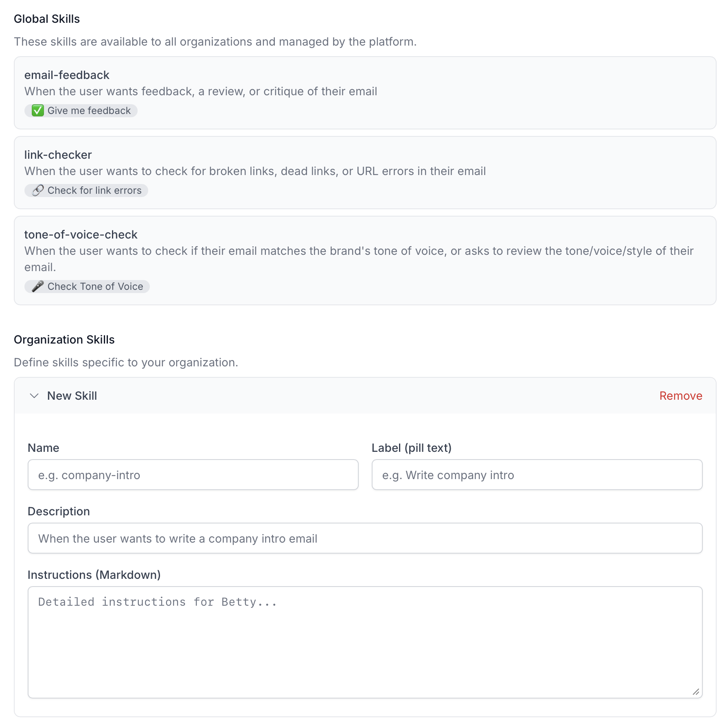
Task: Click inside the Instructions Markdown textarea
Action: 365,642
